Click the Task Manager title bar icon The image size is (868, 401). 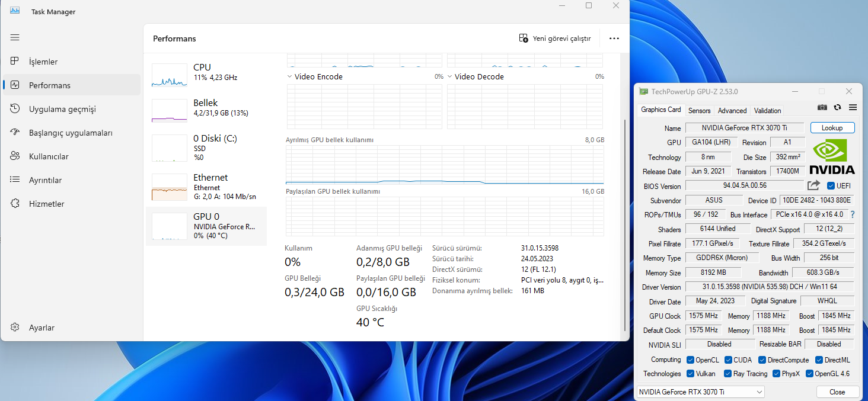[x=15, y=11]
